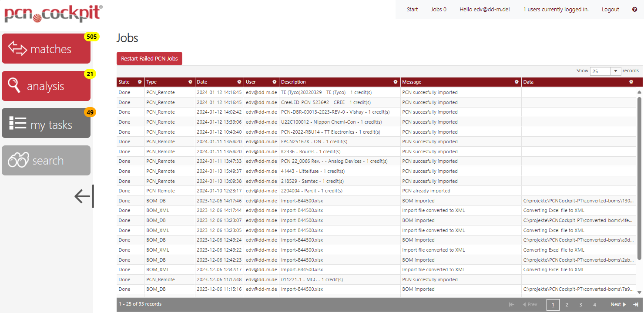Click the table vertical scrollbar down arrow

pyautogui.click(x=639, y=292)
